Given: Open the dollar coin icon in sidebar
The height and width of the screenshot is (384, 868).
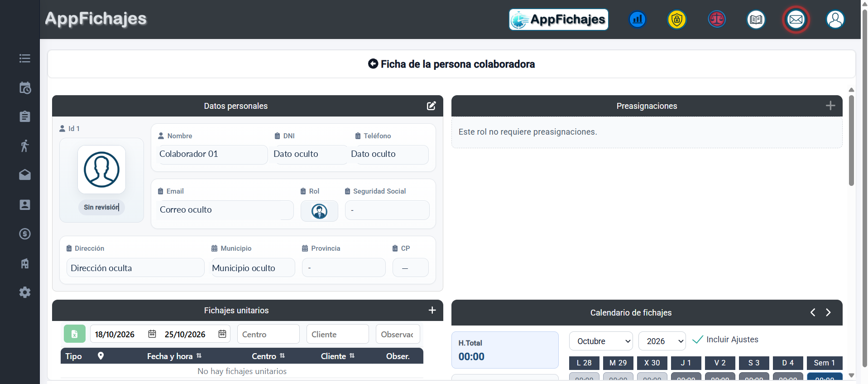Looking at the screenshot, I should [25, 234].
